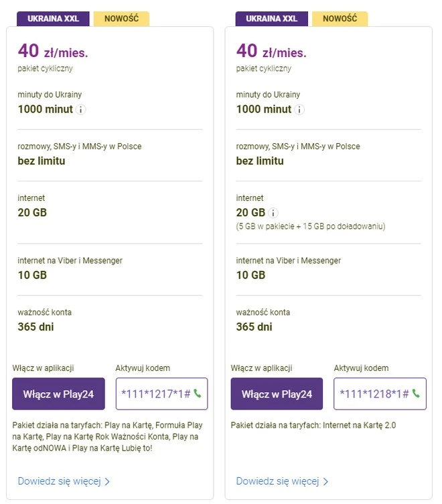Viewport: 442px width, 504px height.
Task: Select the *111*1217*1# activation code field
Action: 155,394
